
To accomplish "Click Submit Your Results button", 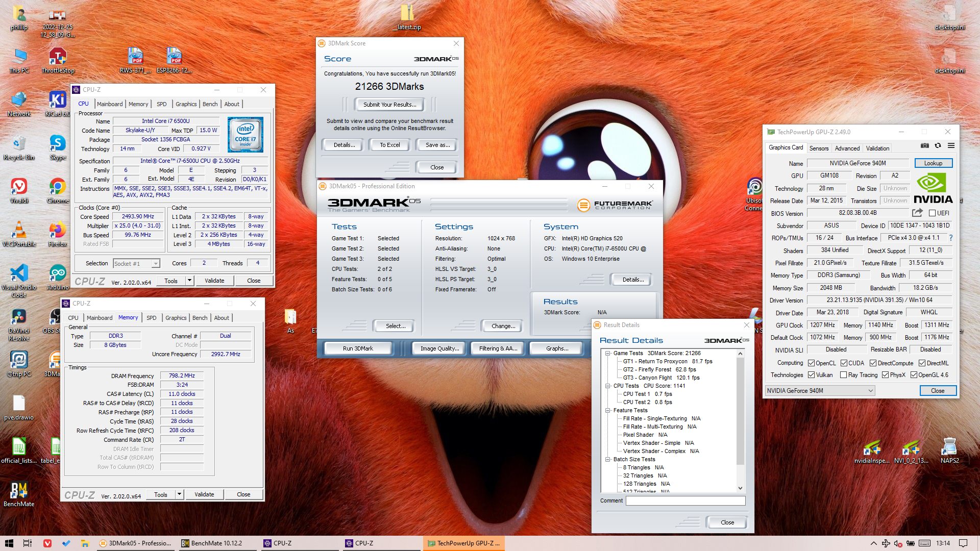I will [389, 104].
